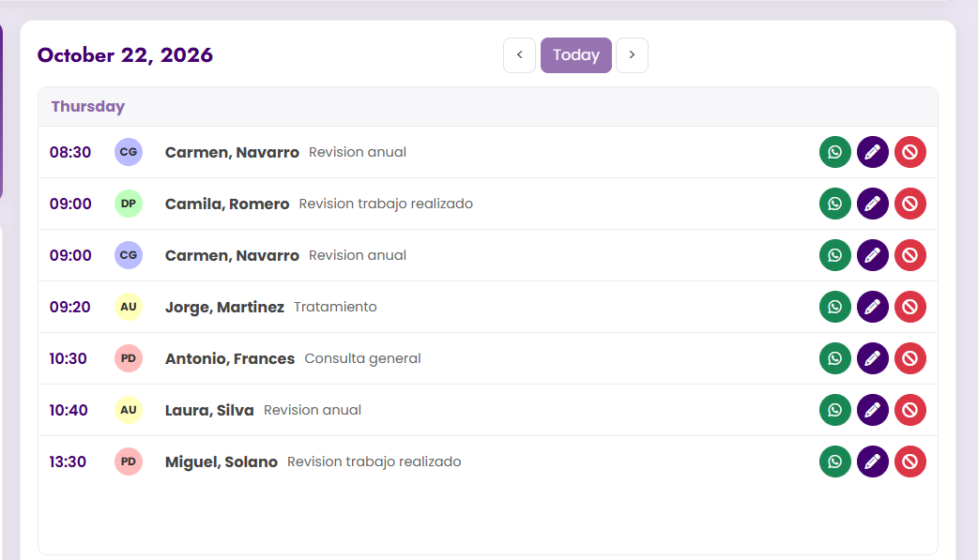
Task: Cancel the 08:30 Carmen Navarro appointment
Action: pyautogui.click(x=910, y=152)
